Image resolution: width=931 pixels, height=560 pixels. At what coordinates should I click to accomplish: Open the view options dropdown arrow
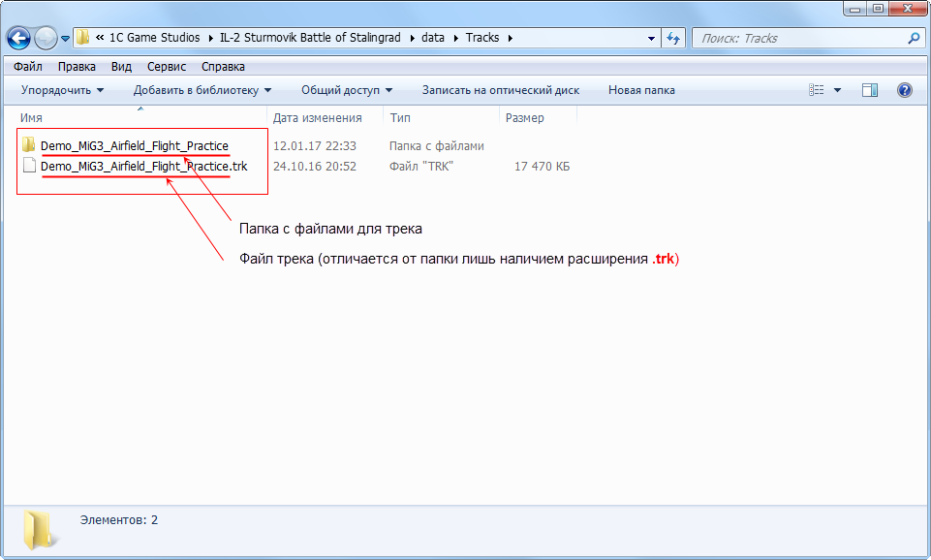pyautogui.click(x=837, y=90)
